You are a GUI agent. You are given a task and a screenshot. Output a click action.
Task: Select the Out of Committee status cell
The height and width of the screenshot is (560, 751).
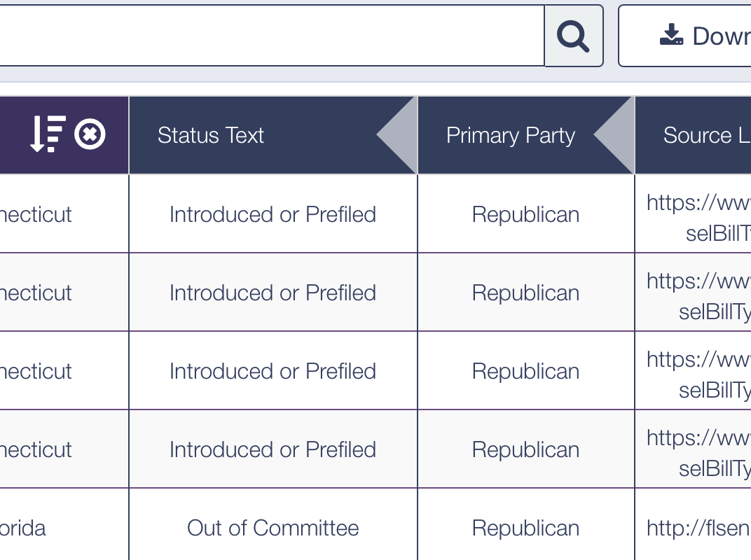[x=273, y=528]
